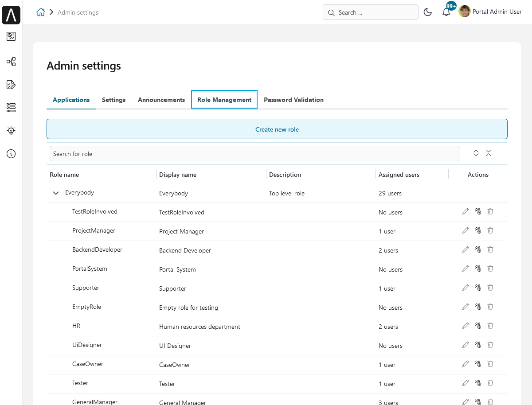Screen dimensions: 532x405
Task: Edit the Supporter role
Action: coord(465,288)
